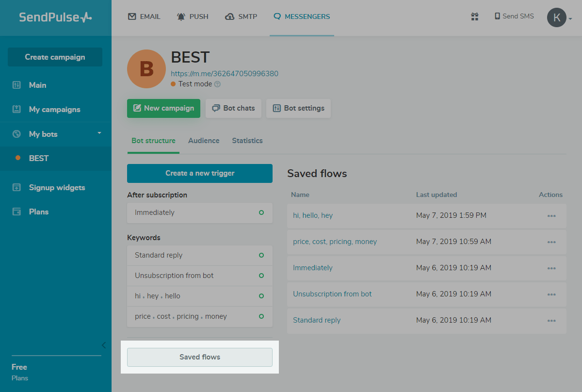Image resolution: width=582 pixels, height=392 pixels.
Task: Toggle Unsubscription from bot trigger status
Action: 261,276
